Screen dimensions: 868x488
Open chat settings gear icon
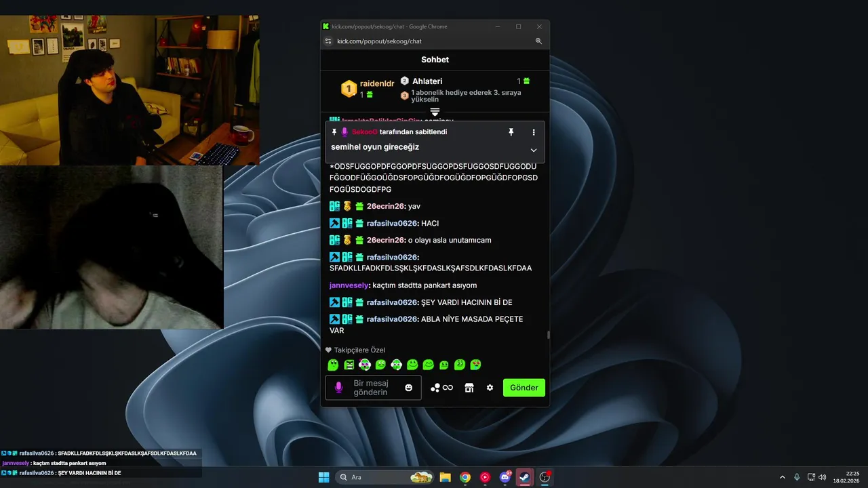tap(490, 388)
